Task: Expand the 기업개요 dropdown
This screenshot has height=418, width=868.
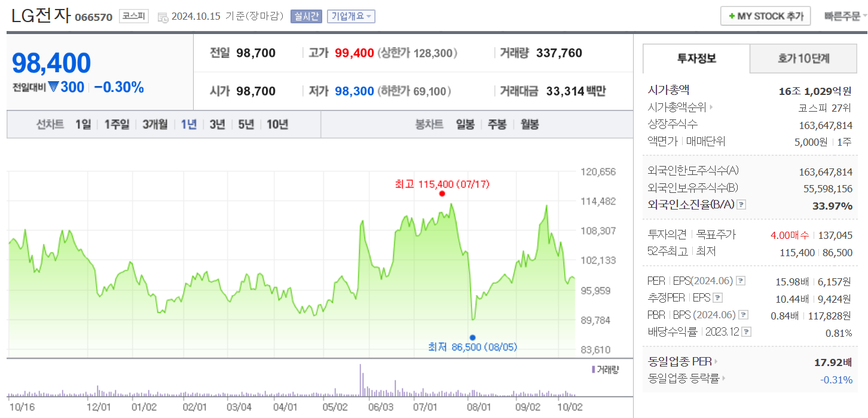Action: (x=351, y=17)
